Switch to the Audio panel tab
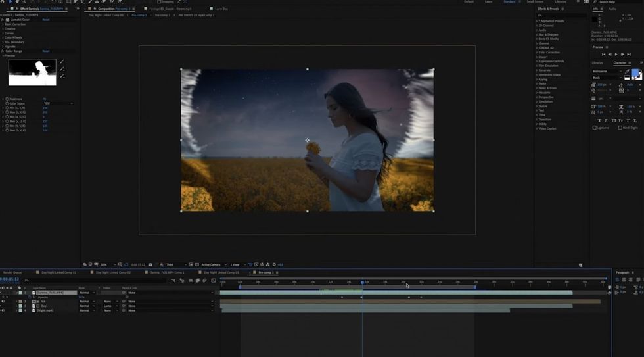The image size is (644, 357). point(612,9)
